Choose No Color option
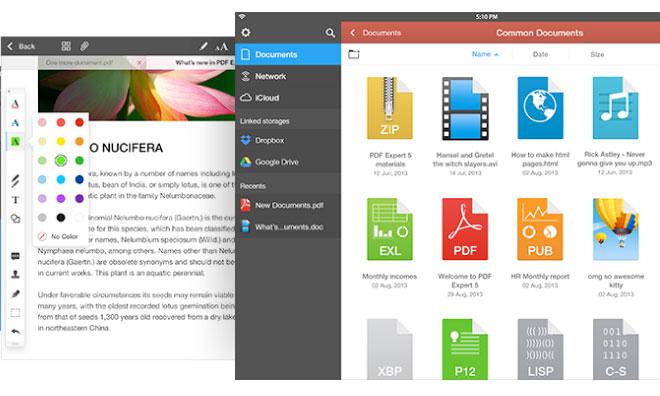This screenshot has height=396, width=660. pyautogui.click(x=59, y=237)
